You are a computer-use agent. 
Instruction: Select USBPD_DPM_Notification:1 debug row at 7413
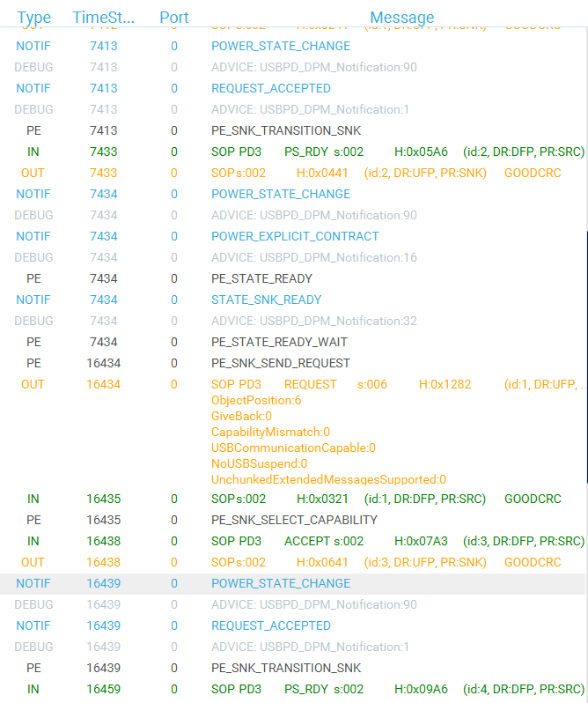[x=292, y=109]
